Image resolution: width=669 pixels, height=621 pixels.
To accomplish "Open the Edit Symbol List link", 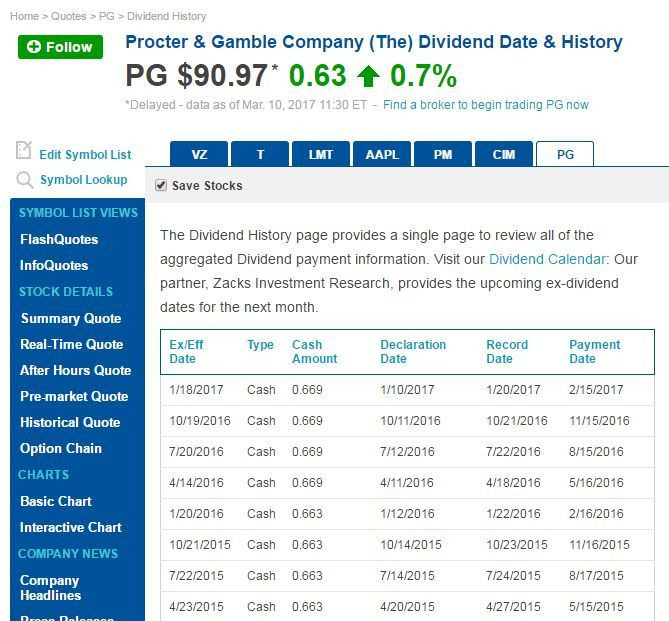I will [85, 155].
